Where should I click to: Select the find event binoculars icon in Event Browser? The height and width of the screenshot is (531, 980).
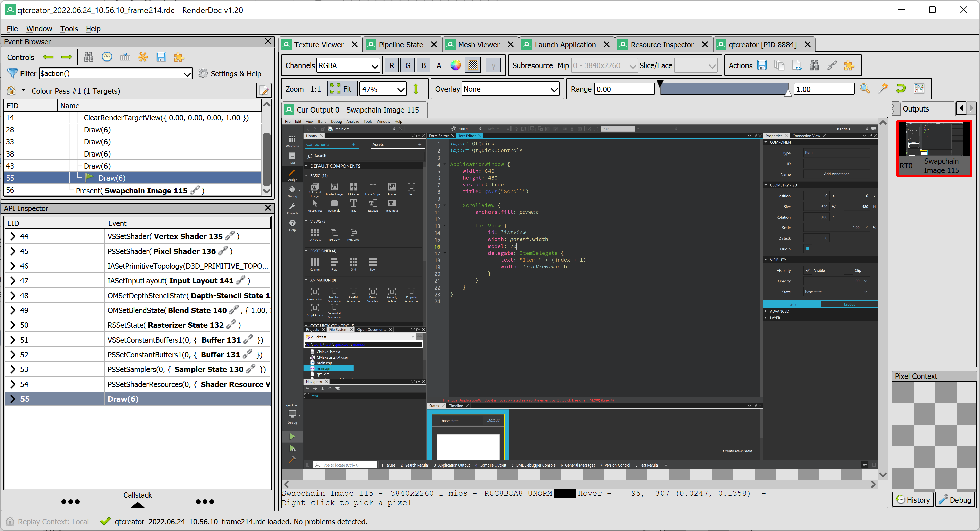click(x=88, y=57)
